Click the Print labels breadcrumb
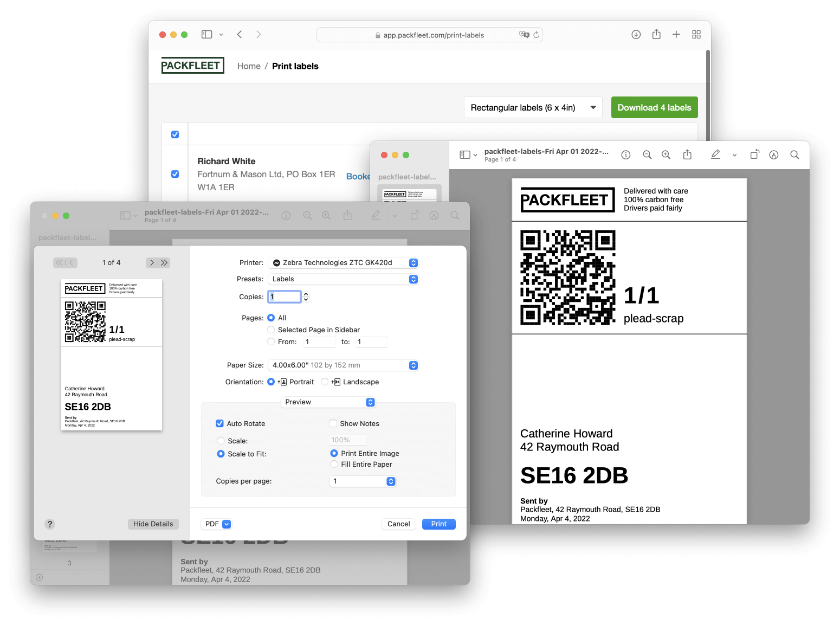Screen dimensions: 840x625 click(295, 66)
